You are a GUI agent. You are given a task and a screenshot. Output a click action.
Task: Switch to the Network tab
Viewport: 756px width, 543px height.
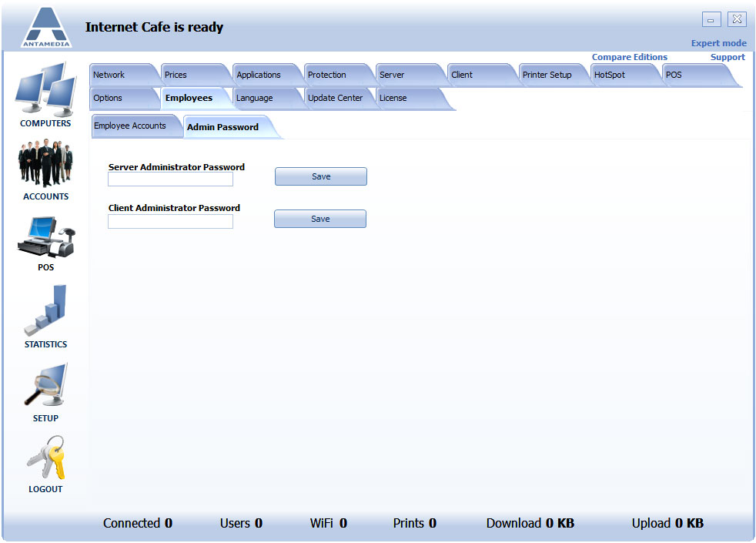125,75
